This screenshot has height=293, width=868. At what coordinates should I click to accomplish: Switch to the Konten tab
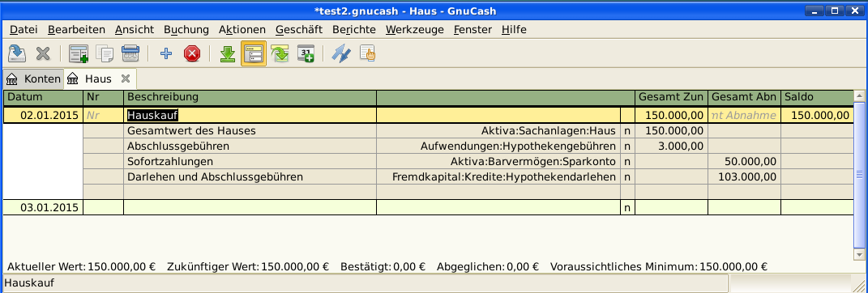click(34, 79)
